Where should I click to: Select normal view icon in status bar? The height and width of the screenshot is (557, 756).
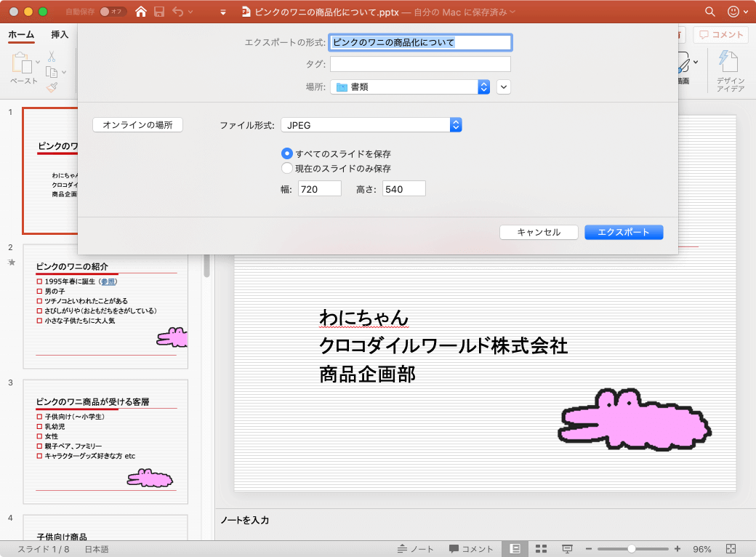click(515, 549)
